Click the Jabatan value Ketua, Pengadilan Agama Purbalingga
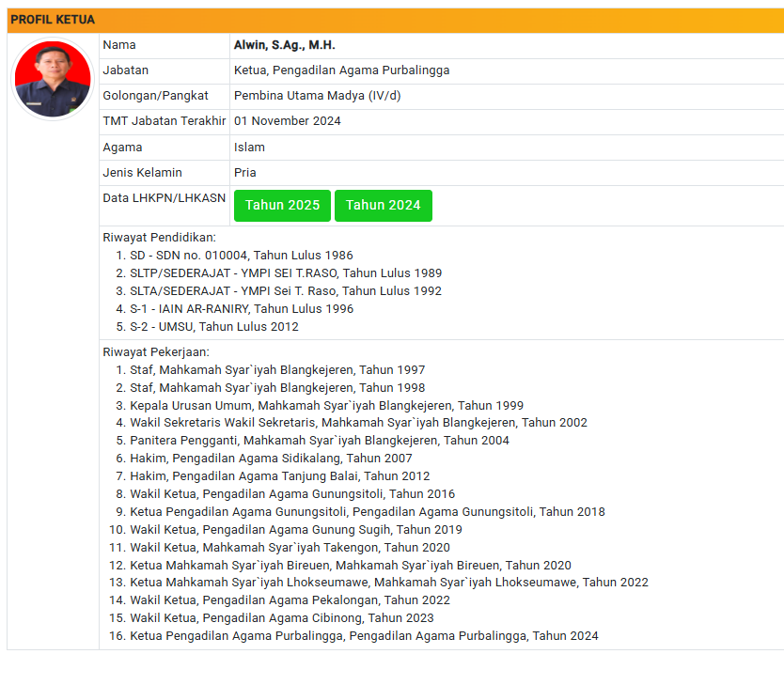The height and width of the screenshot is (685, 784). point(341,70)
